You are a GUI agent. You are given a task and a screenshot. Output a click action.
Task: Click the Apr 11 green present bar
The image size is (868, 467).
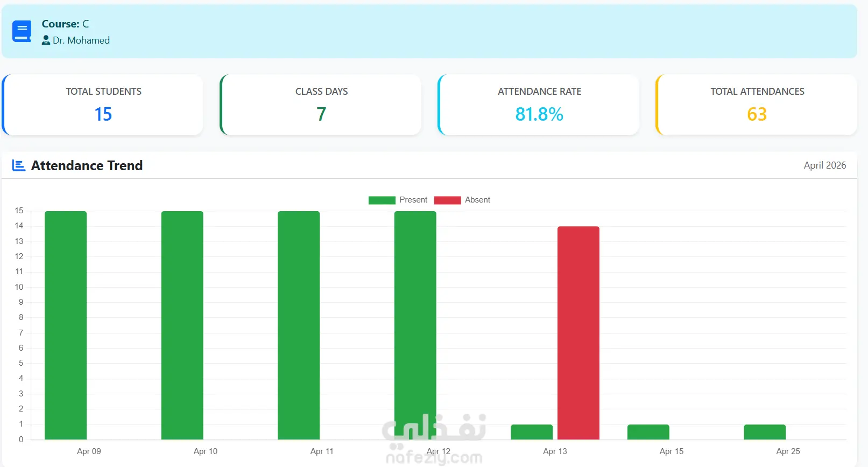299,325
